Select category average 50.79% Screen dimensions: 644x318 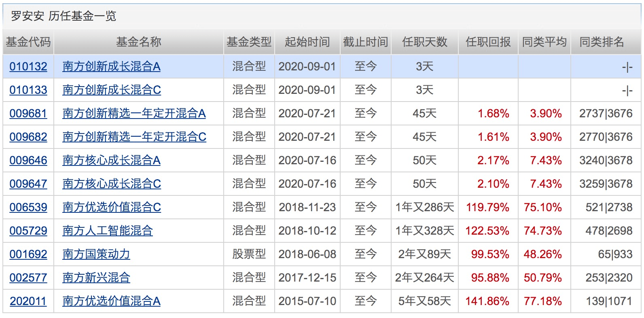coord(543,278)
